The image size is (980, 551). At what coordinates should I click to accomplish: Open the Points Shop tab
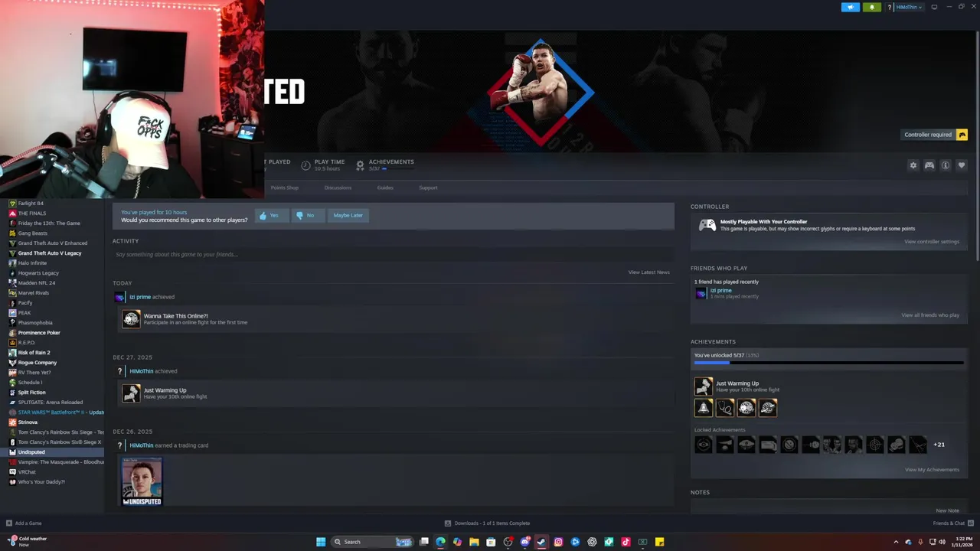285,187
